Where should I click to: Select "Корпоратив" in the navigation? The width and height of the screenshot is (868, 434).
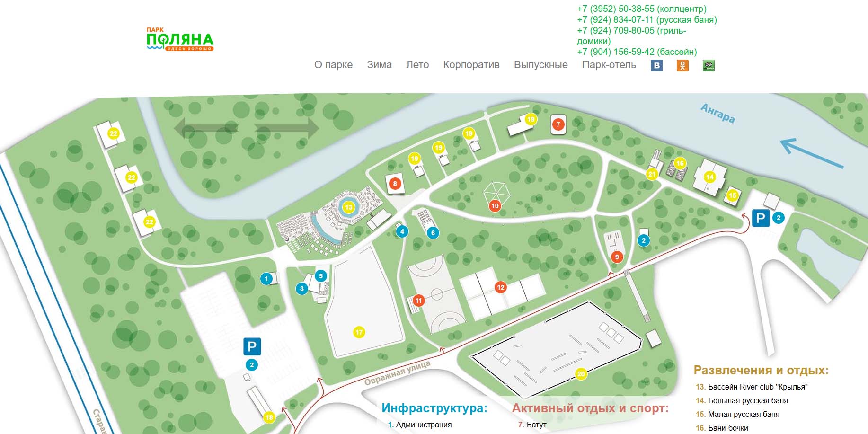click(x=471, y=65)
